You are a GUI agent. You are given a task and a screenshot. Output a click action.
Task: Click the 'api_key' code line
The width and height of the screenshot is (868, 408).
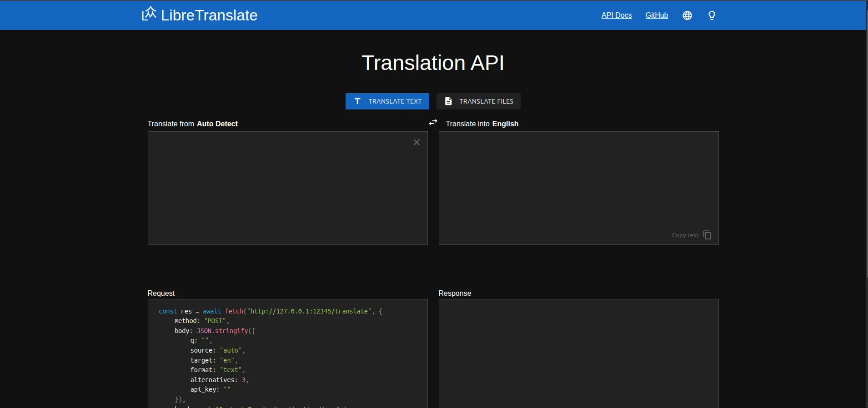[x=210, y=389]
